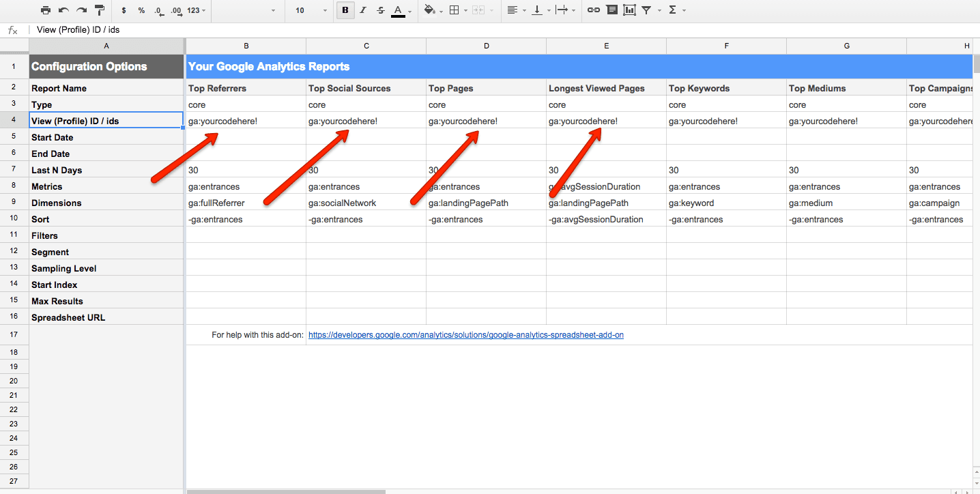Decrease decimal places icon
Image resolution: width=980 pixels, height=494 pixels.
(x=158, y=11)
